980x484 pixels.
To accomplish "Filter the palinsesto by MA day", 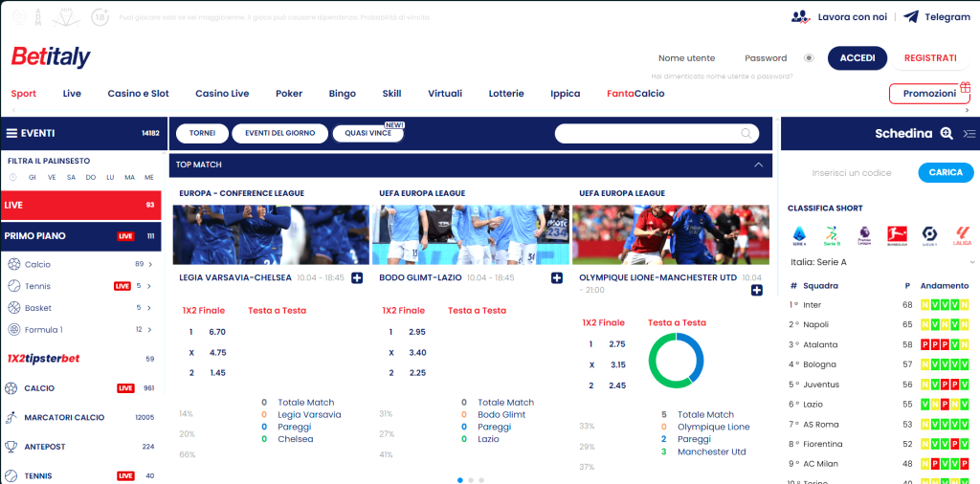I will [x=129, y=177].
